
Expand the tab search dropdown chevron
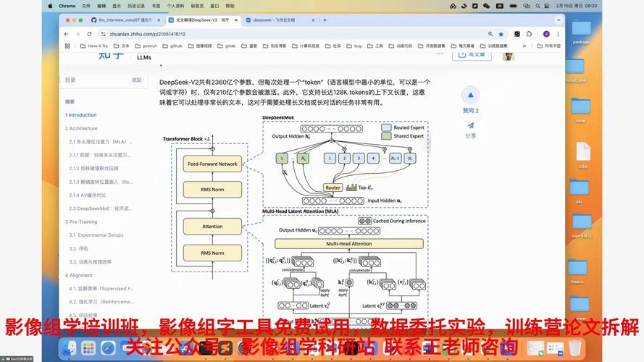pyautogui.click(x=559, y=20)
